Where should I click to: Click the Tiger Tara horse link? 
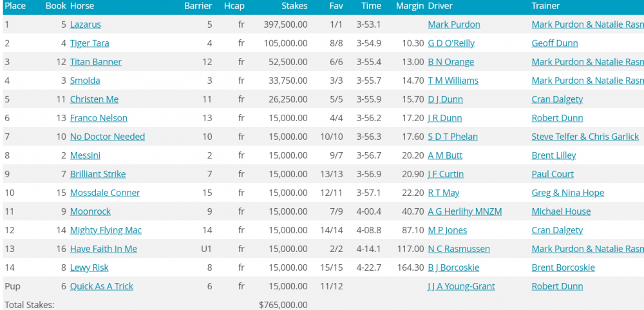90,43
